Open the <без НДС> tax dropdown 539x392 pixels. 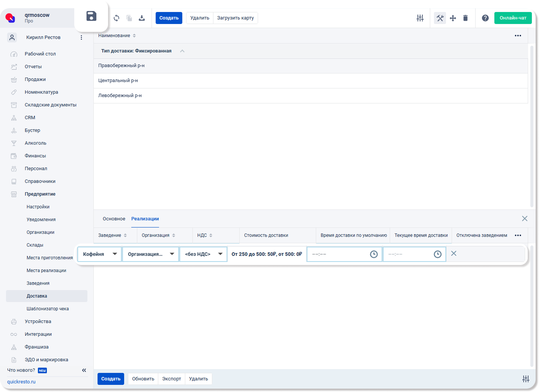(x=203, y=254)
